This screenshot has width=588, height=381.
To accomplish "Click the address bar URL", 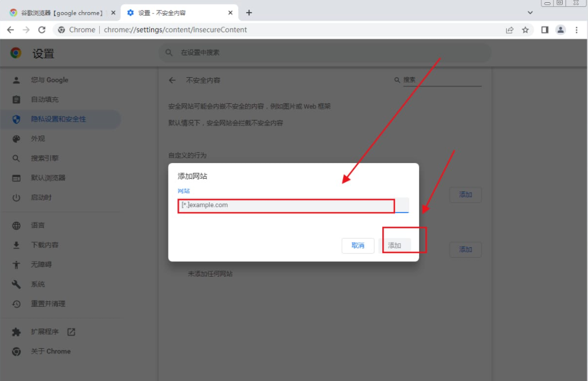I will 175,29.
